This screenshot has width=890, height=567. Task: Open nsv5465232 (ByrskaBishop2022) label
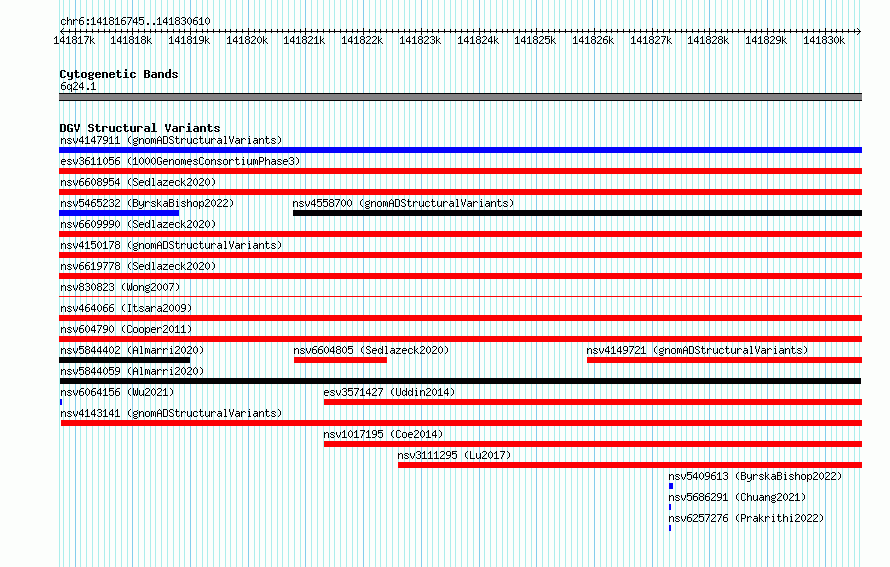(x=147, y=203)
